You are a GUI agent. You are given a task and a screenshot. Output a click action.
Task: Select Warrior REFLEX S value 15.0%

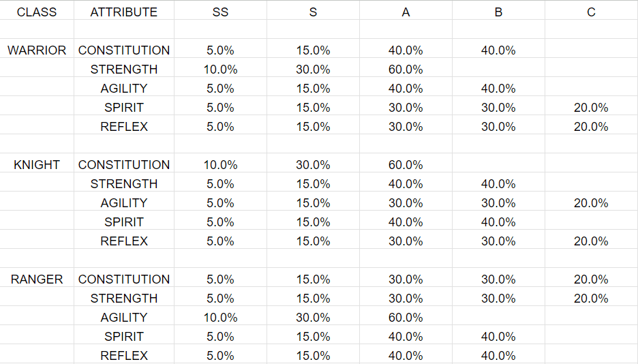click(x=313, y=127)
